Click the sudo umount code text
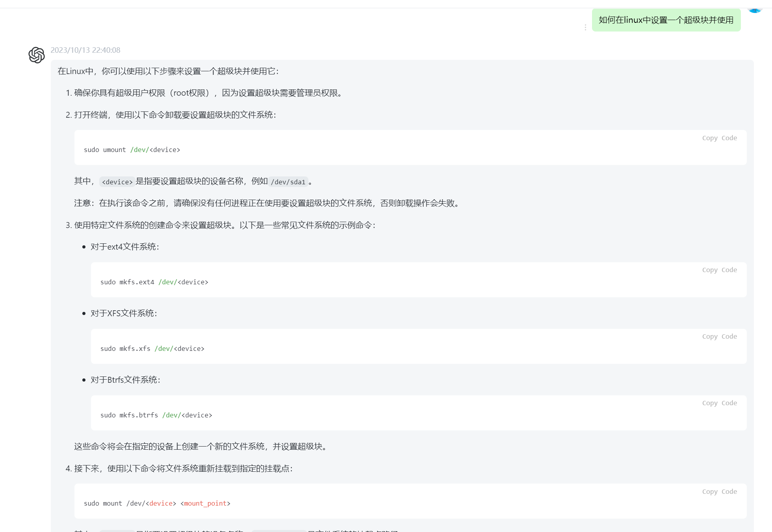The height and width of the screenshot is (532, 772). [132, 150]
